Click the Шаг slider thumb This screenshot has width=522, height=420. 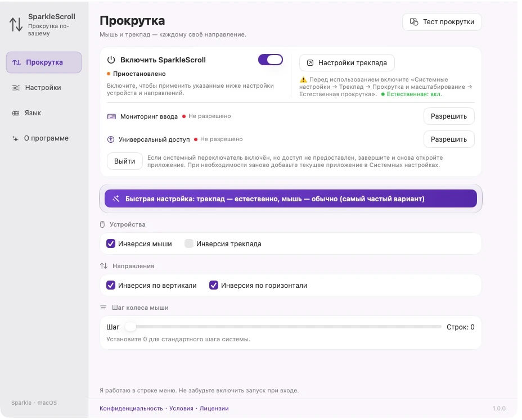[130, 327]
